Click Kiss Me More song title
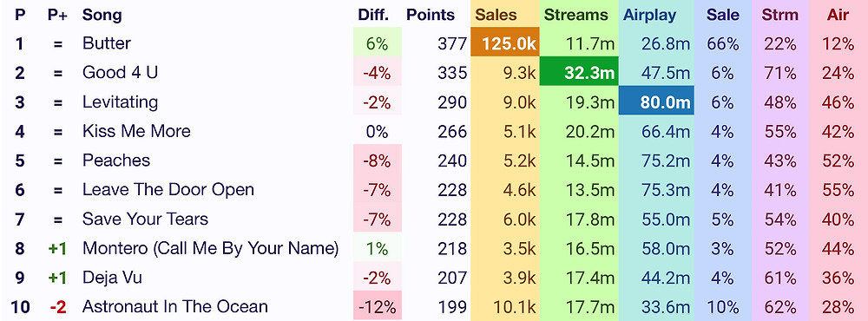Viewport: 868px width, 321px height. [x=136, y=131]
